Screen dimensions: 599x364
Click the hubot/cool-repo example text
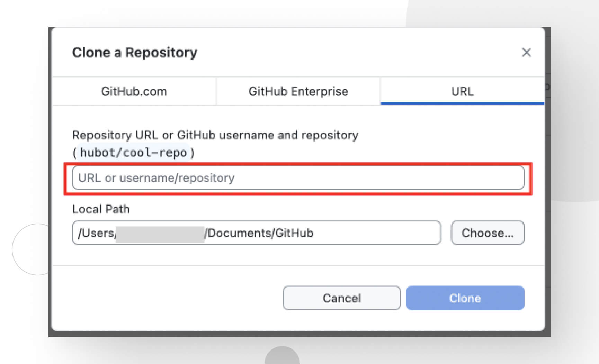coord(133,153)
